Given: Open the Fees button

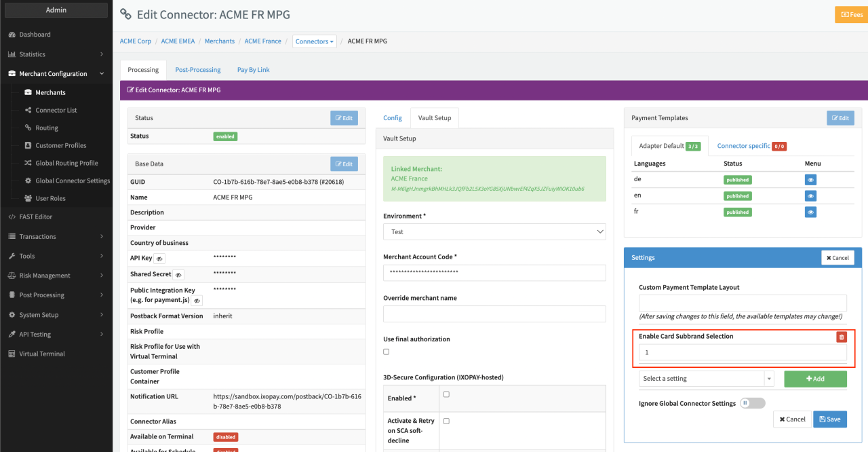Looking at the screenshot, I should click(x=848, y=14).
